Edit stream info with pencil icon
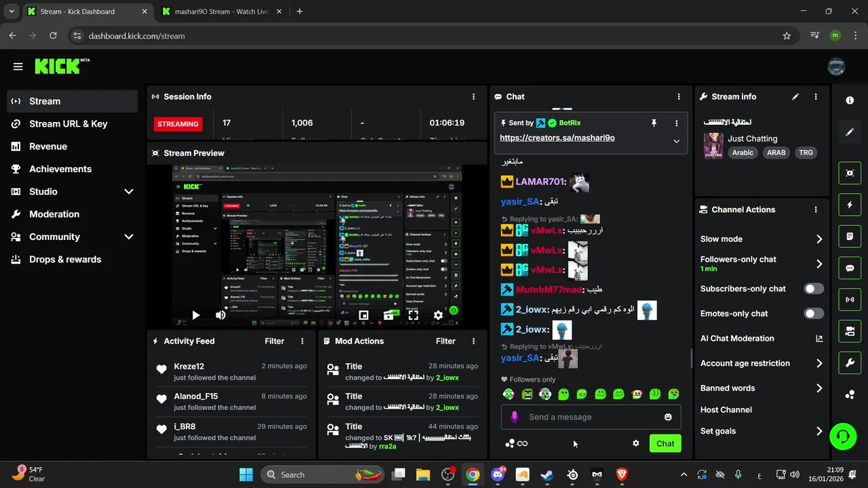The width and height of the screenshot is (868, 488). pyautogui.click(x=795, y=97)
